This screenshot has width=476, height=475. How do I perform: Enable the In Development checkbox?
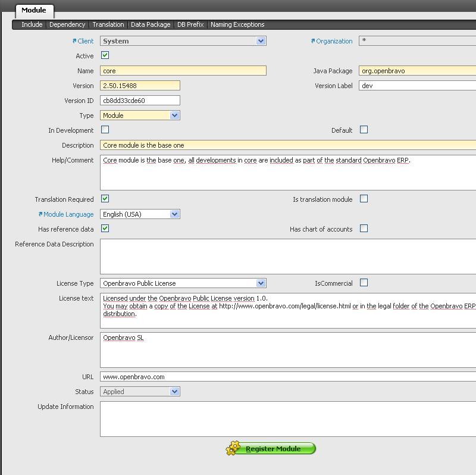tap(105, 130)
